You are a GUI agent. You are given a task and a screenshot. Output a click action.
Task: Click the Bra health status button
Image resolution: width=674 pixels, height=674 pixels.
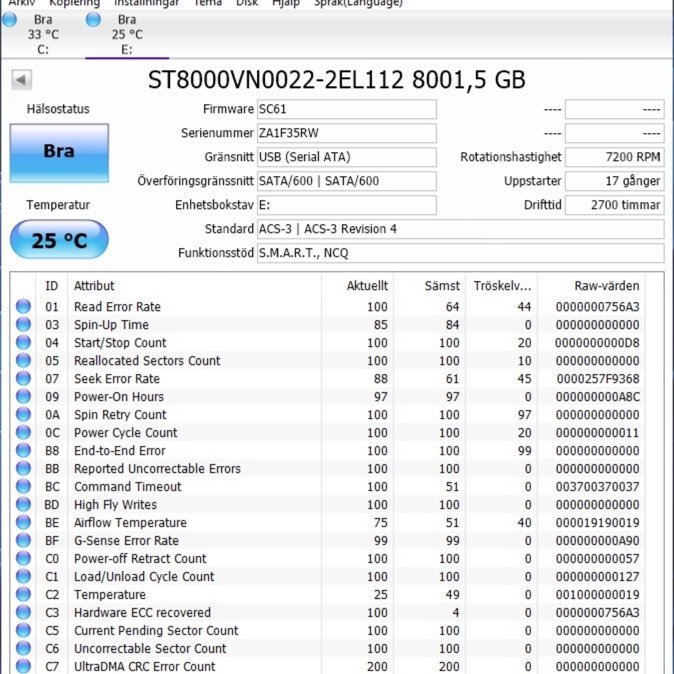(x=58, y=152)
